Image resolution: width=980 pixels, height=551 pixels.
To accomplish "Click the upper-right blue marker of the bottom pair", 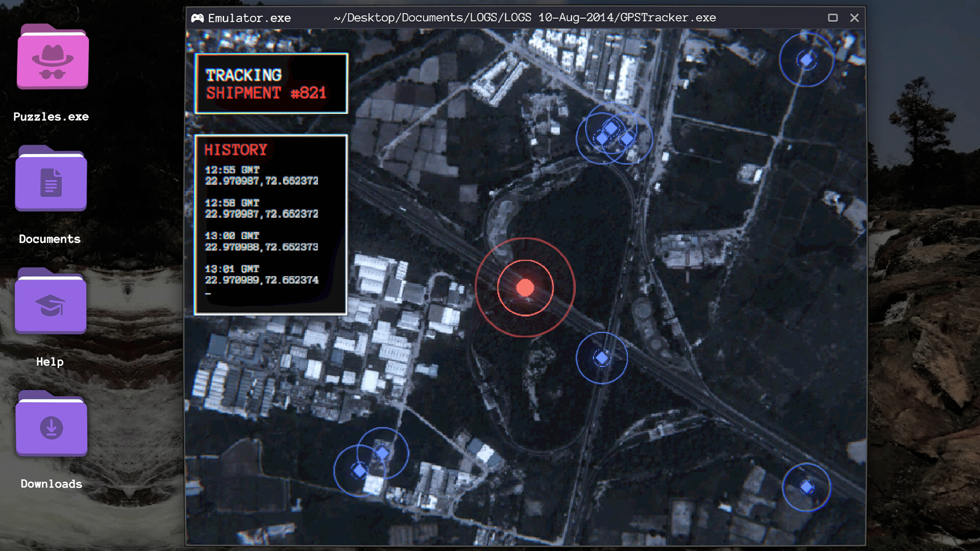I will coord(382,453).
